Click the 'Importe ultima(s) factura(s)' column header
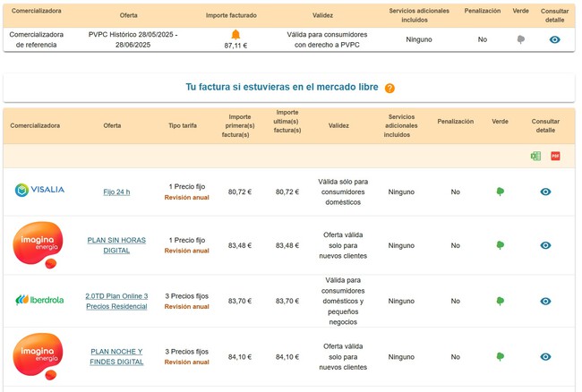Image resolution: width=582 pixels, height=392 pixels. point(287,122)
